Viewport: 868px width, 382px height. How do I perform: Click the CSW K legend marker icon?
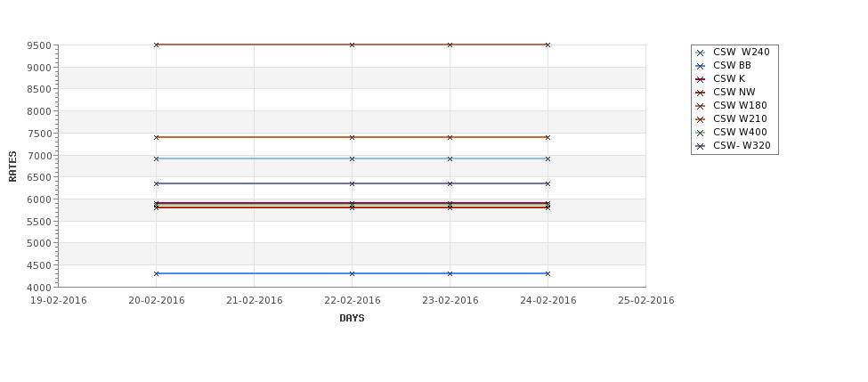[701, 79]
